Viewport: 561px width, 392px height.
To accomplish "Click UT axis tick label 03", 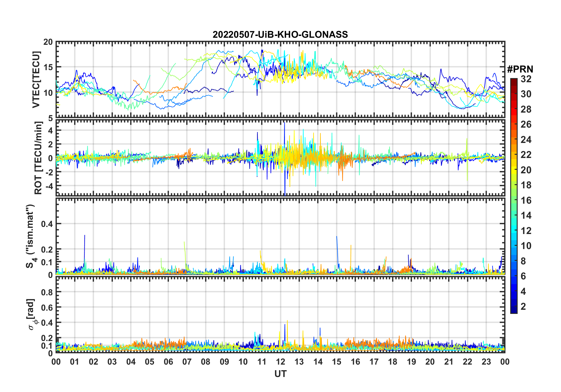I will click(112, 362).
